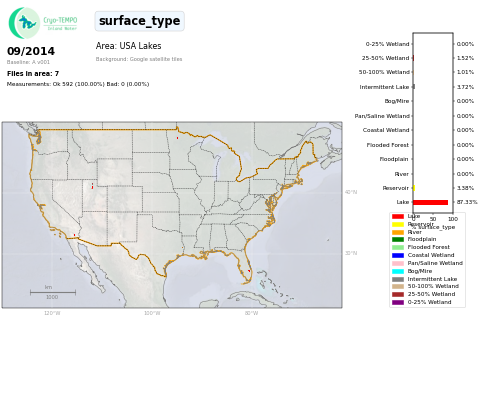
Task: Select the yellow Reservoir legend swatch
Action: click(x=398, y=225)
